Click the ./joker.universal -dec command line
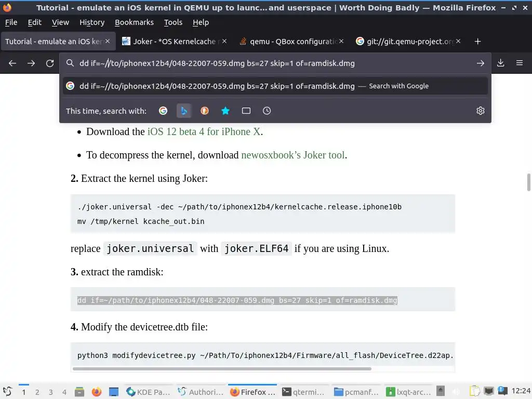The height and width of the screenshot is (399, 532). (x=240, y=207)
